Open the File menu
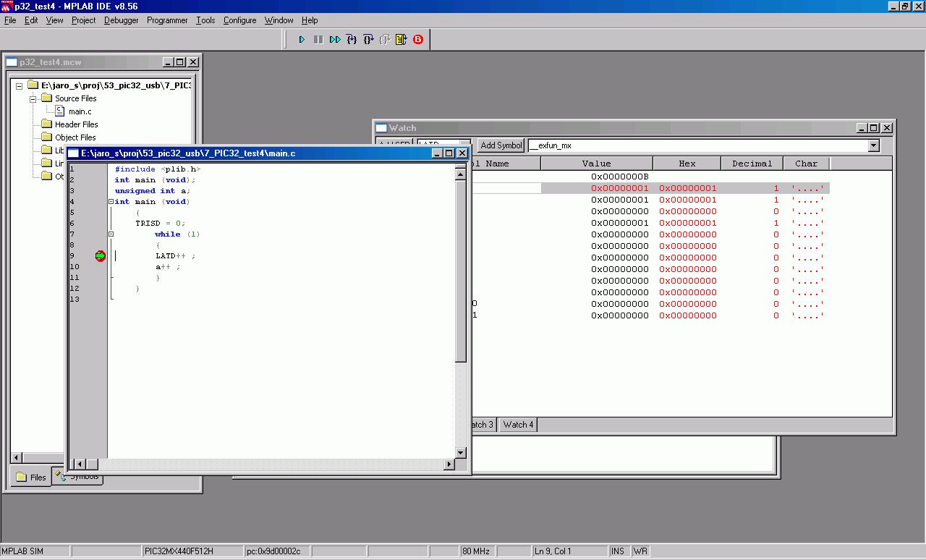The image size is (926, 560). click(10, 20)
